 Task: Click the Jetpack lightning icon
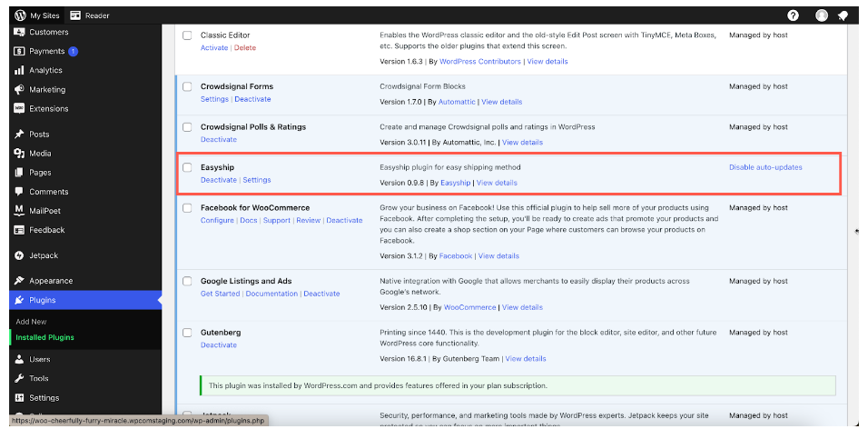(x=19, y=255)
